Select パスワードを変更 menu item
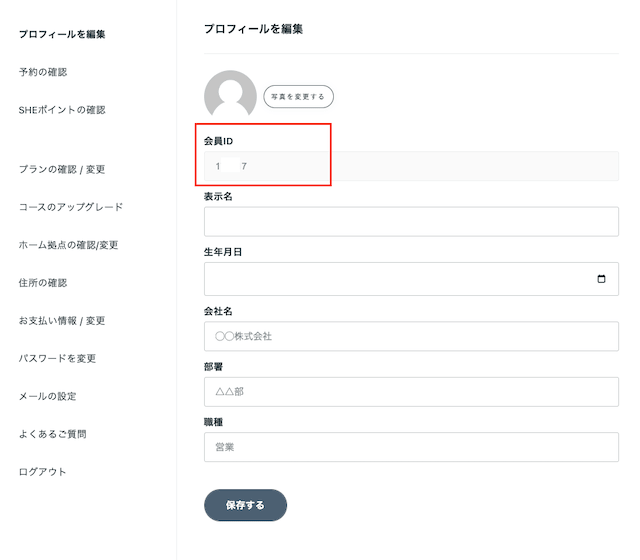 pyautogui.click(x=57, y=358)
